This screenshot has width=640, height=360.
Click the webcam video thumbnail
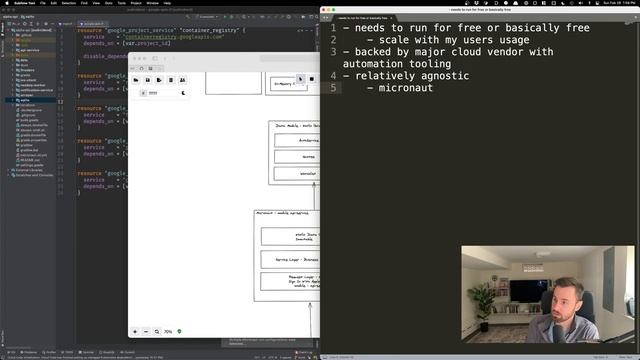point(548,294)
